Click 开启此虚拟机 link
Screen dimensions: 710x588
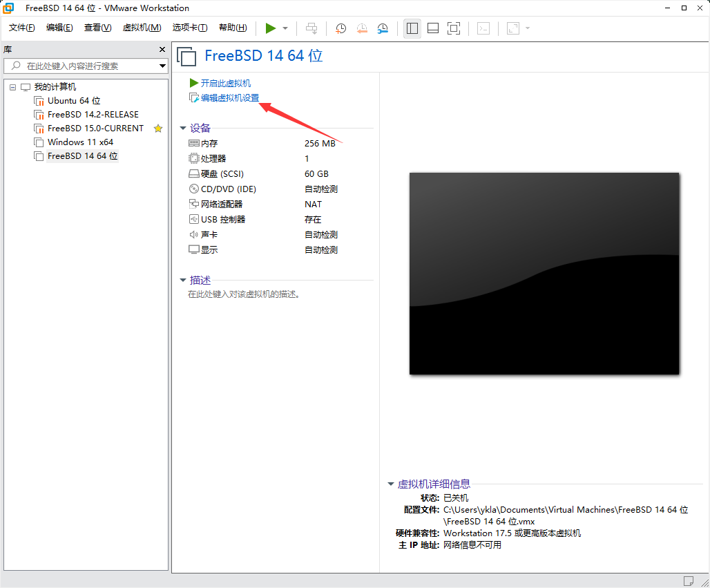(x=225, y=84)
